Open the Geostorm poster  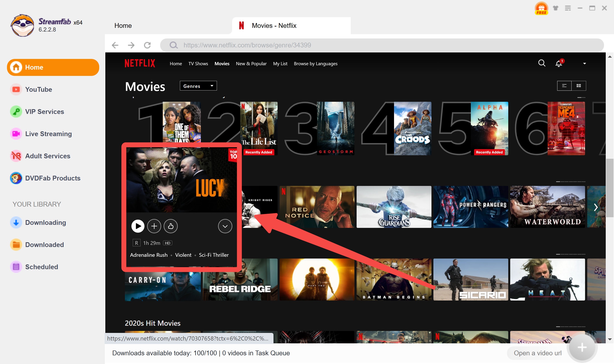(x=336, y=129)
